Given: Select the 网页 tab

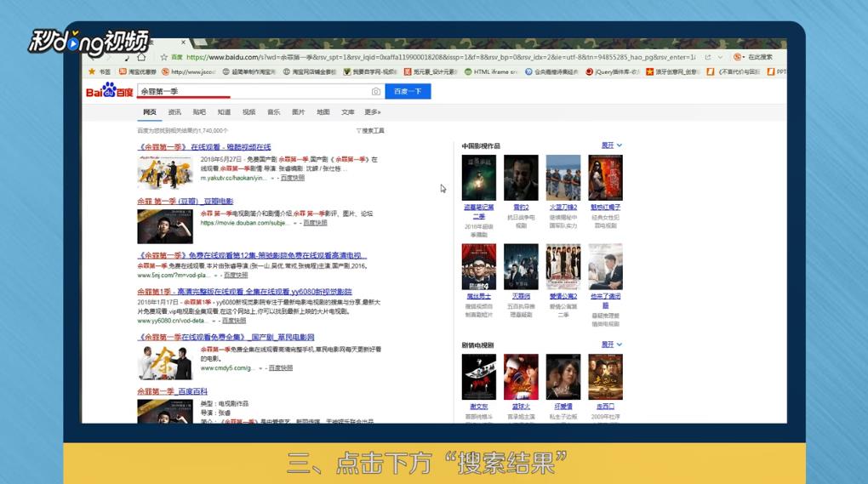Looking at the screenshot, I should [150, 111].
